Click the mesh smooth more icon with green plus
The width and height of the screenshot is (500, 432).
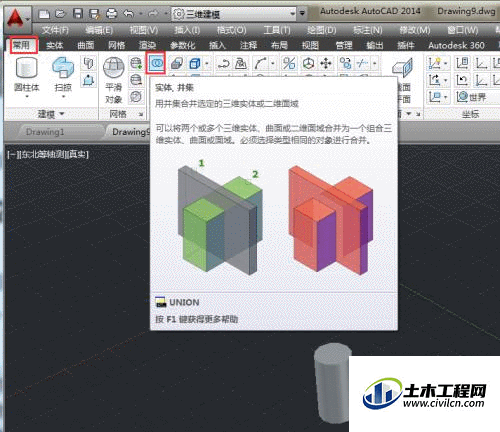point(136,63)
